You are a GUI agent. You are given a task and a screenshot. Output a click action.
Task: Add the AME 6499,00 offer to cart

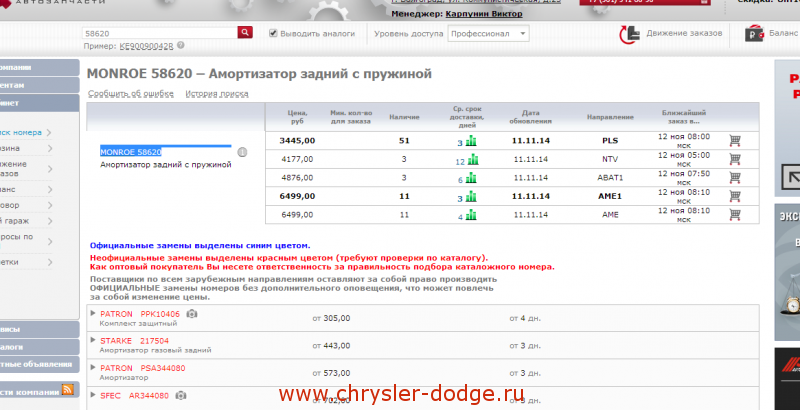point(735,215)
